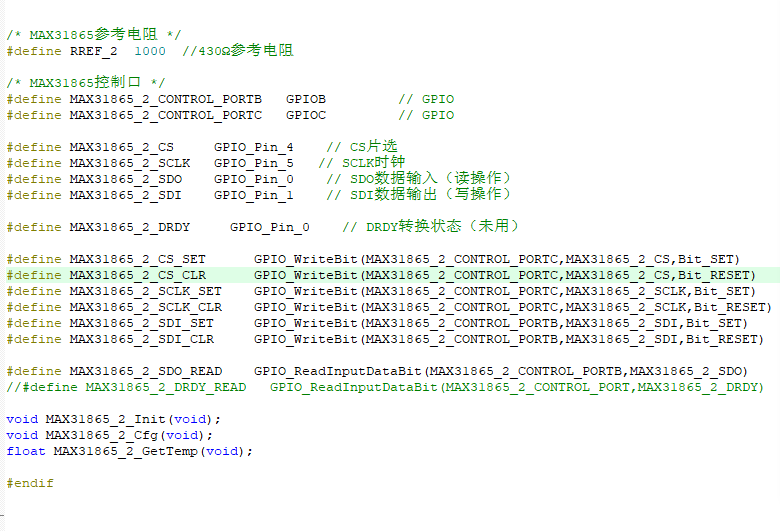Viewport: 780px width, 531px height.
Task: Click MAX31865_2_SDO macro name in its define
Action: coord(126,180)
